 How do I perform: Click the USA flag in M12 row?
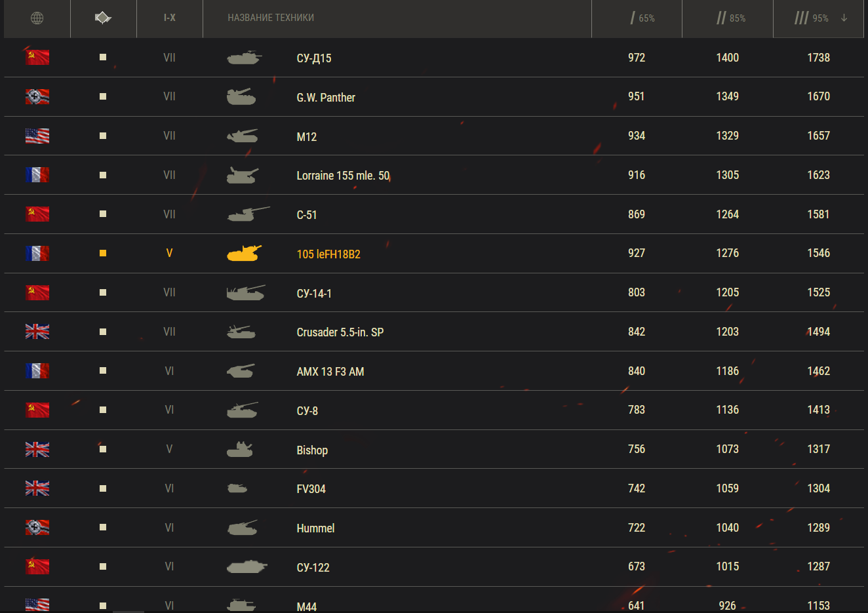point(37,136)
